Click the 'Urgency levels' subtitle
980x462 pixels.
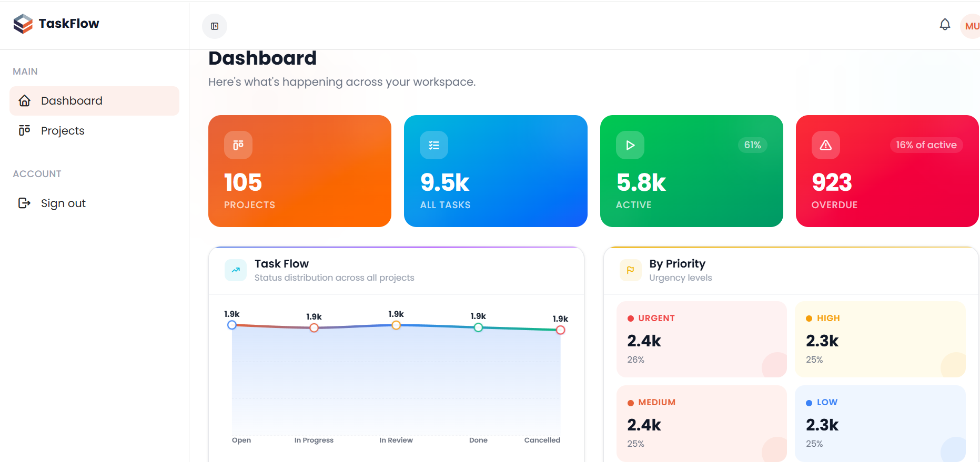pyautogui.click(x=681, y=278)
